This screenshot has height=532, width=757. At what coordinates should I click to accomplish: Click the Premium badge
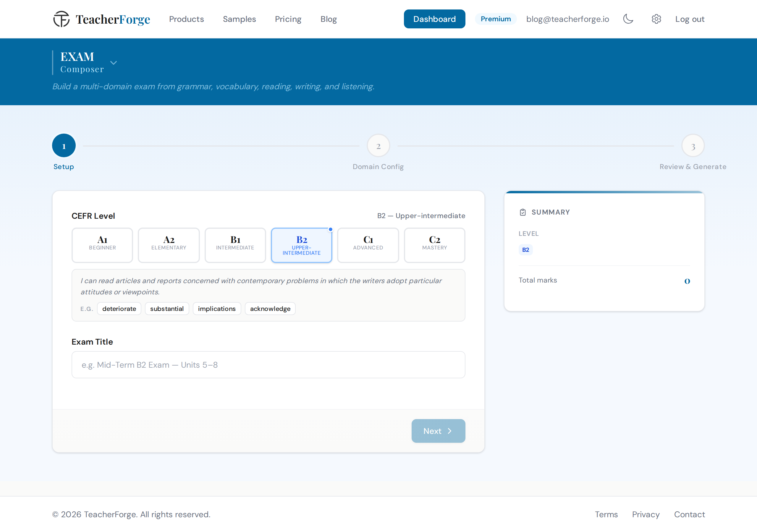(496, 19)
